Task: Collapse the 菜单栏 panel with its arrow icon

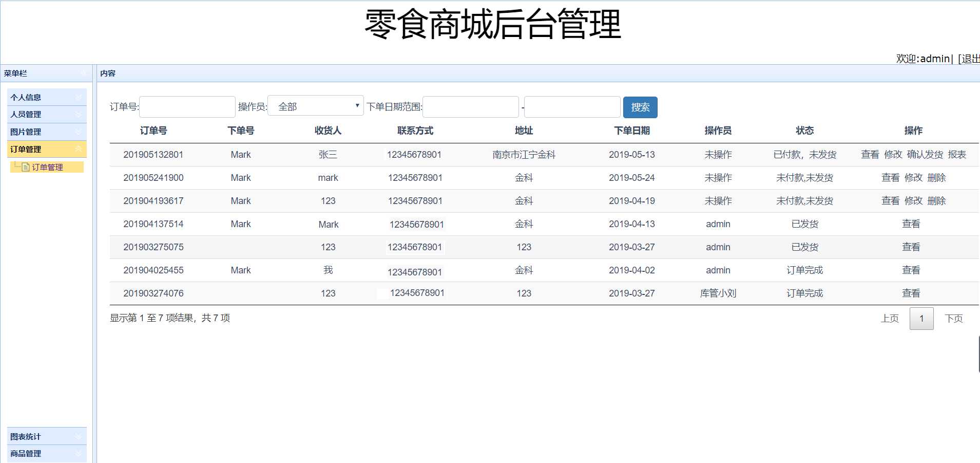Action: pyautogui.click(x=84, y=73)
